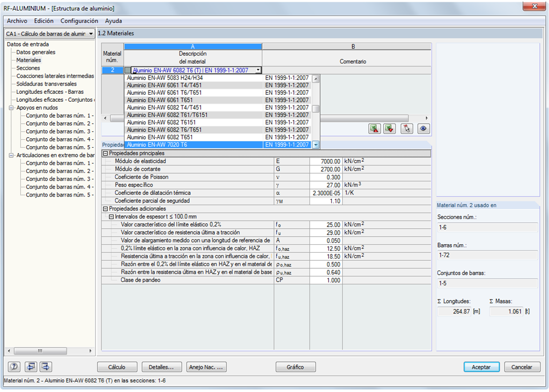
Task: Select Aluminio EN-AW 6061 T6/T651 in list
Action: (x=218, y=93)
